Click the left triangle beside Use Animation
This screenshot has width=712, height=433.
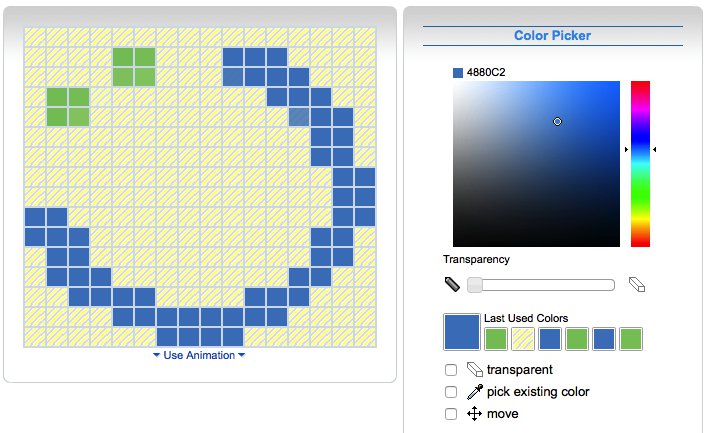157,355
